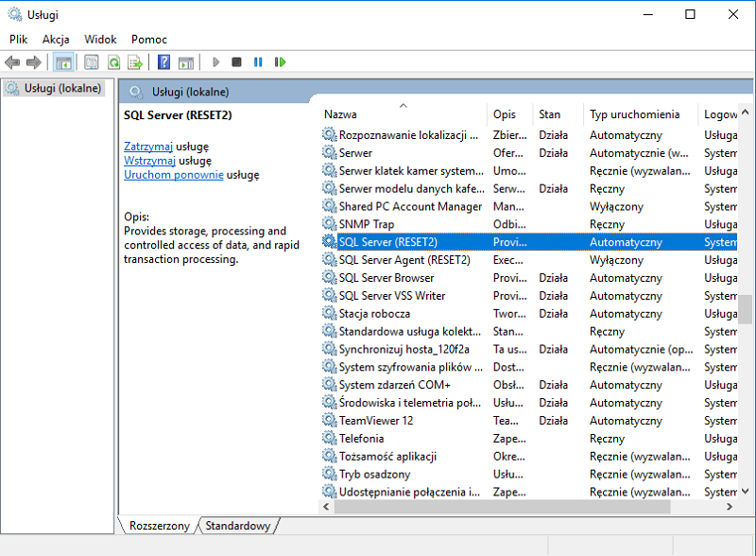
Task: Click gear icon beside System zdarzeń COM+
Action: tap(329, 384)
